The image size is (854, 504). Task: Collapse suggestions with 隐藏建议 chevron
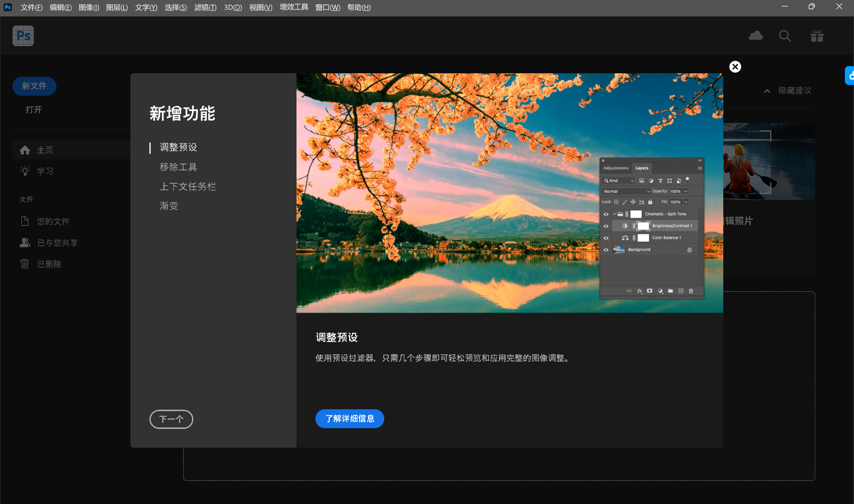(767, 91)
